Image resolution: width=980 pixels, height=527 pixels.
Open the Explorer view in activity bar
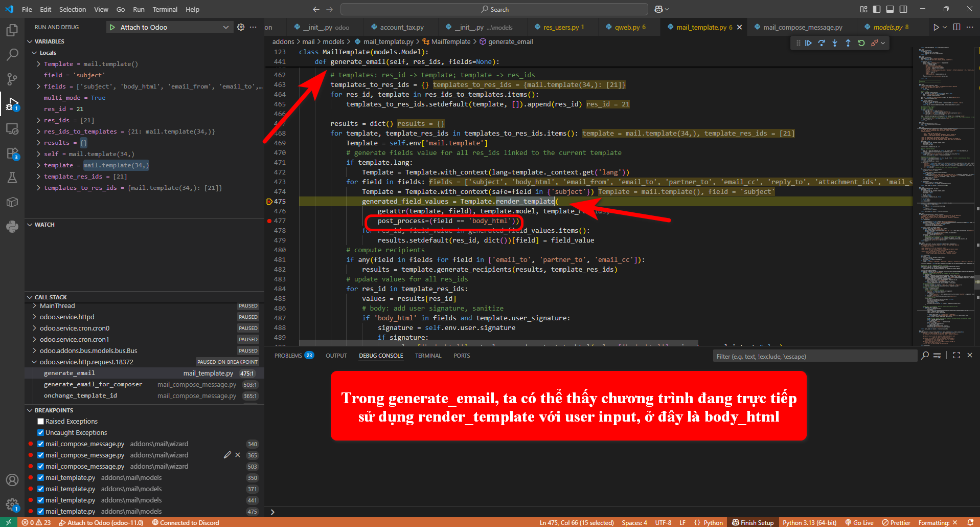[12, 30]
